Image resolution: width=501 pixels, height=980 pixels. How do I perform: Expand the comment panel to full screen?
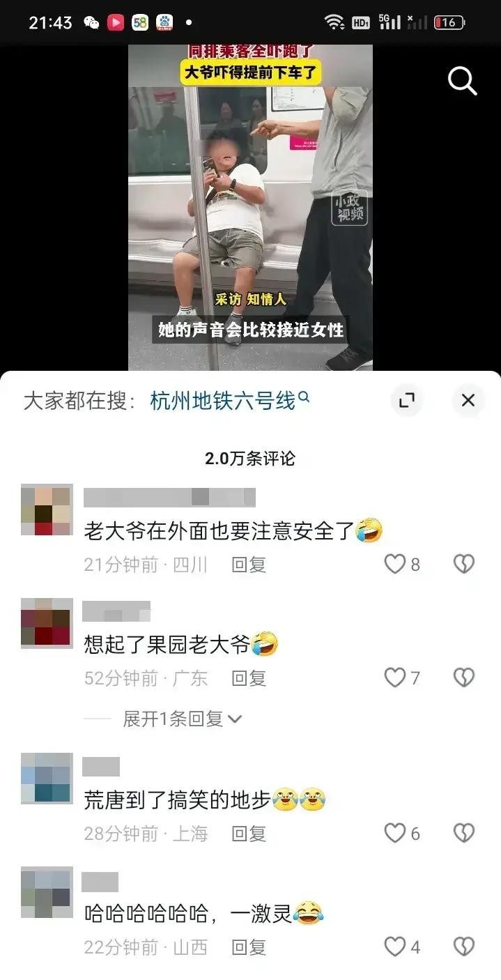click(x=406, y=400)
